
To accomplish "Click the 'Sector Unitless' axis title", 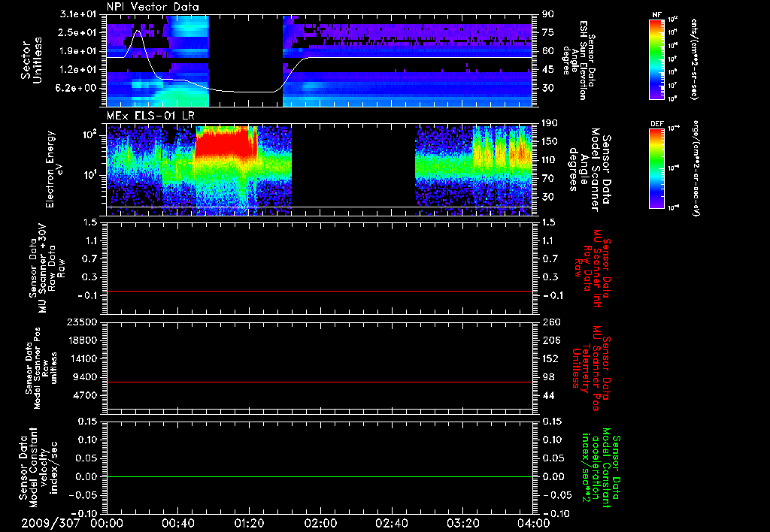I will (x=32, y=60).
